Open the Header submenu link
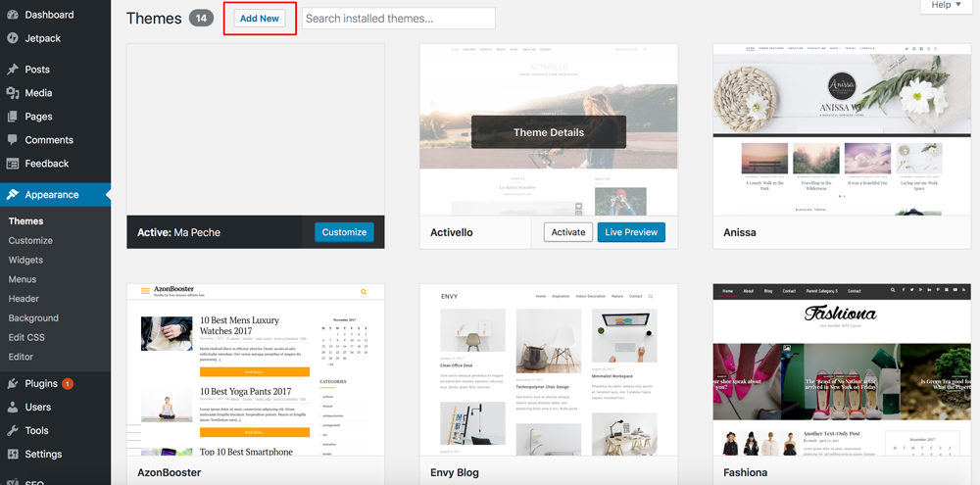Viewport: 980px width, 485px height. pyautogui.click(x=24, y=299)
